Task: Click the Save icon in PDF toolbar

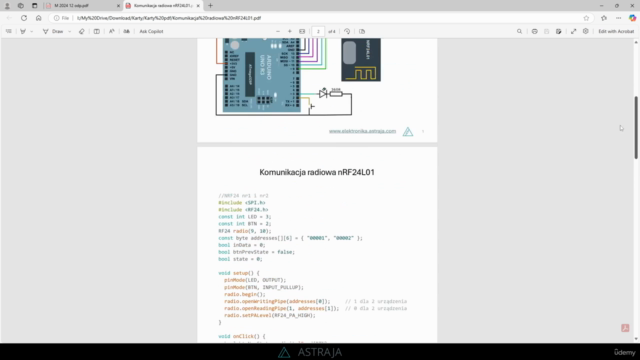Action: pyautogui.click(x=547, y=31)
